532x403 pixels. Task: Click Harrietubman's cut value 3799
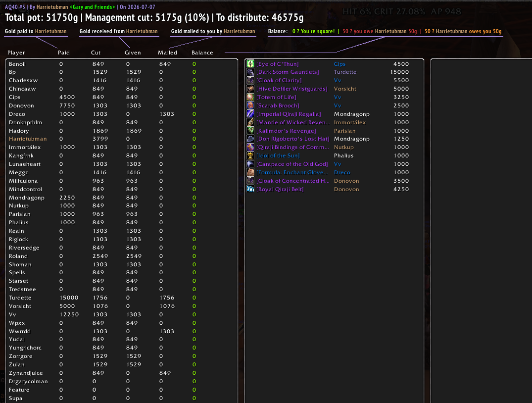coord(100,139)
